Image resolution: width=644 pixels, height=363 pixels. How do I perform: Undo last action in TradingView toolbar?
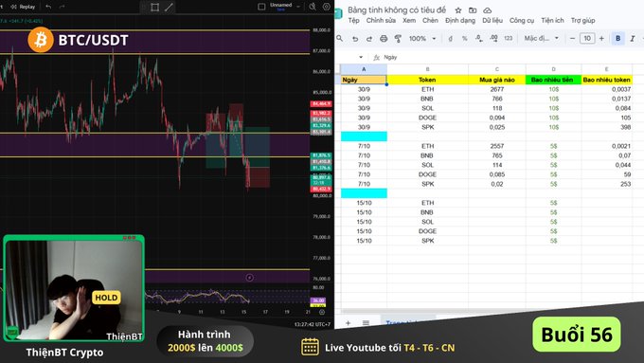coord(48,7)
